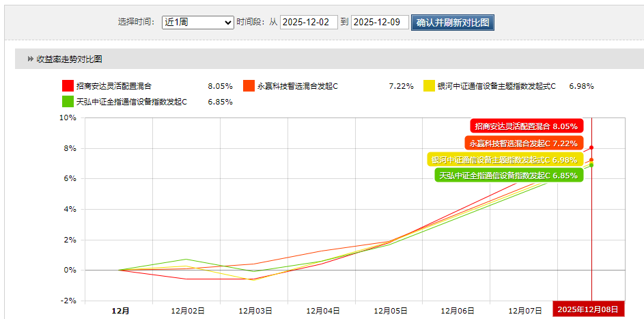Click the 4% y-axis label
This screenshot has width=644, height=319.
(70, 210)
